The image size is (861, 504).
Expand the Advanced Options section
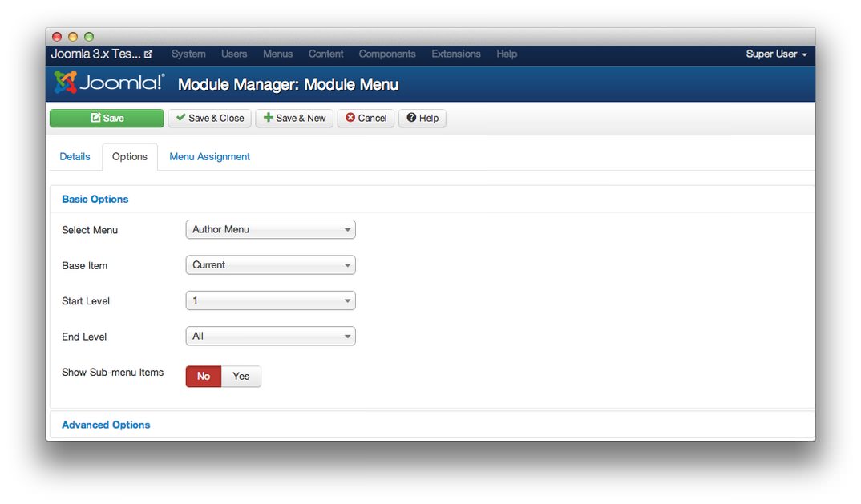(x=106, y=425)
